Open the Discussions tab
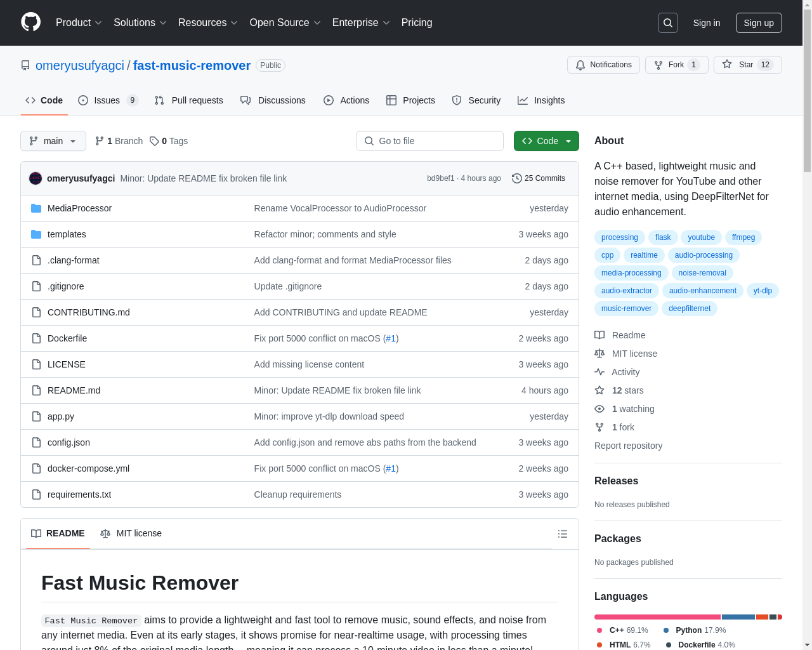812x650 pixels. click(x=273, y=100)
